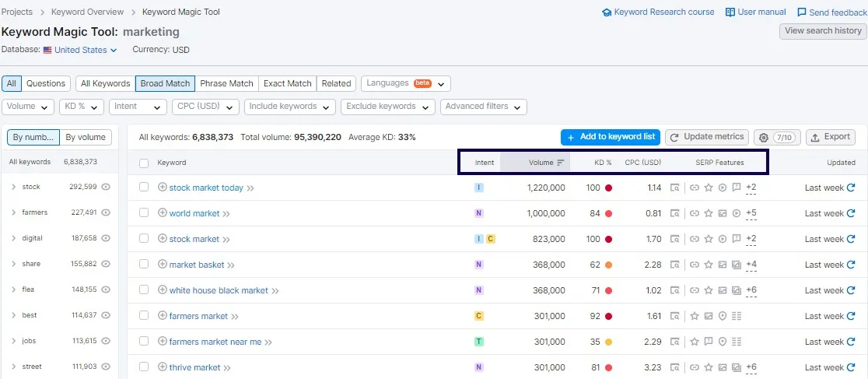Screen dimensions: 868x379
Task: Click plus icon beside white house black market
Action: (x=163, y=290)
